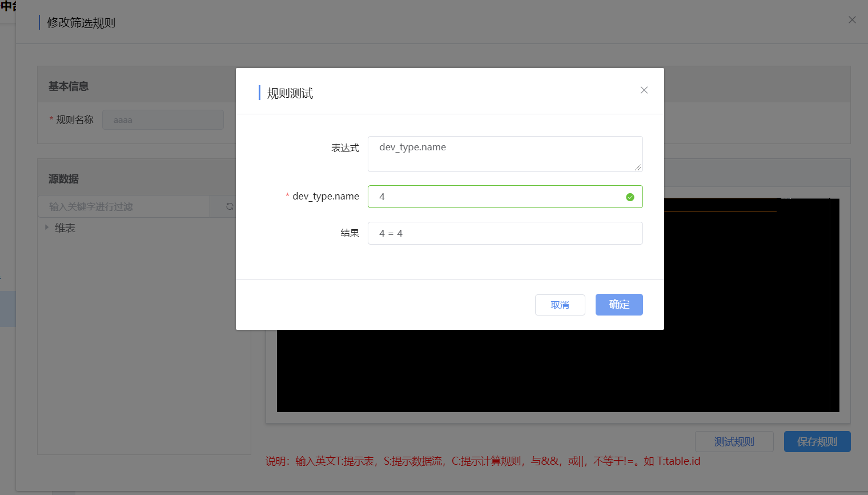Image resolution: width=868 pixels, height=495 pixels.
Task: Select the 维表 tree item
Action: [65, 228]
